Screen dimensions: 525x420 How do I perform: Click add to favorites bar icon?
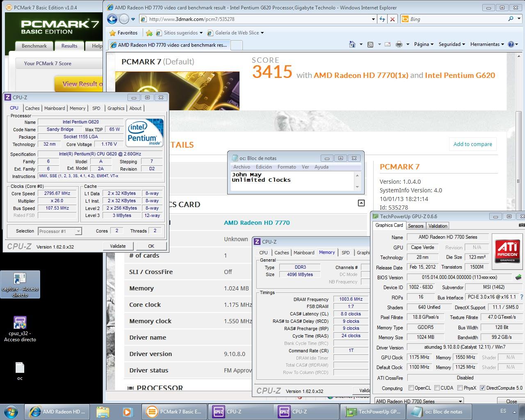(x=149, y=33)
